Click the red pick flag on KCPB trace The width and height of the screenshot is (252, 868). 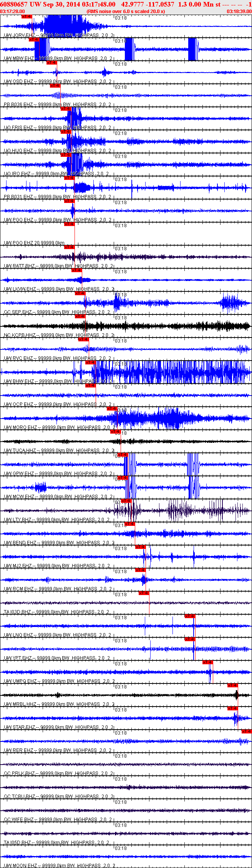click(x=80, y=316)
